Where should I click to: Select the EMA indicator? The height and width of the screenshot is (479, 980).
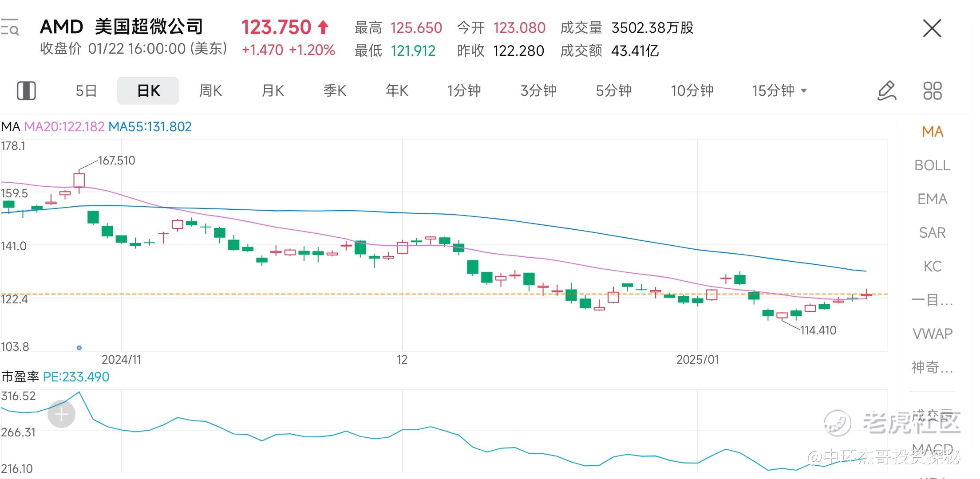click(x=933, y=199)
